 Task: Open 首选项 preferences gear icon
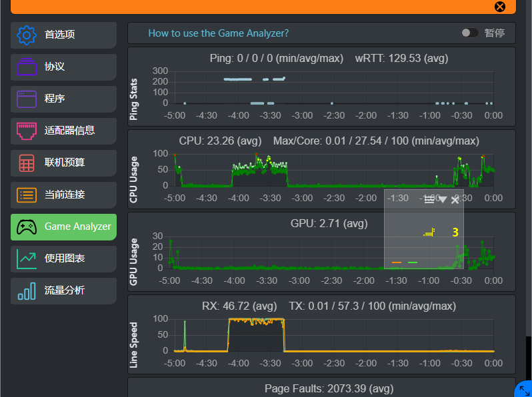click(27, 35)
